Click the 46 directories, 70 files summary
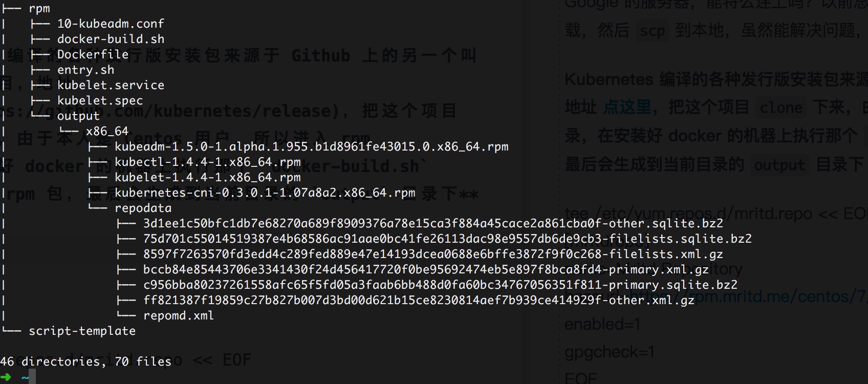Viewport: 868px width, 384px height. point(85,361)
